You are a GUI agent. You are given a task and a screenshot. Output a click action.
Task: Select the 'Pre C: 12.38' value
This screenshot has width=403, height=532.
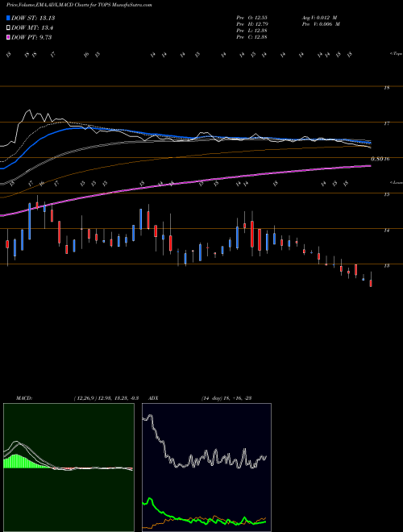pos(251,37)
